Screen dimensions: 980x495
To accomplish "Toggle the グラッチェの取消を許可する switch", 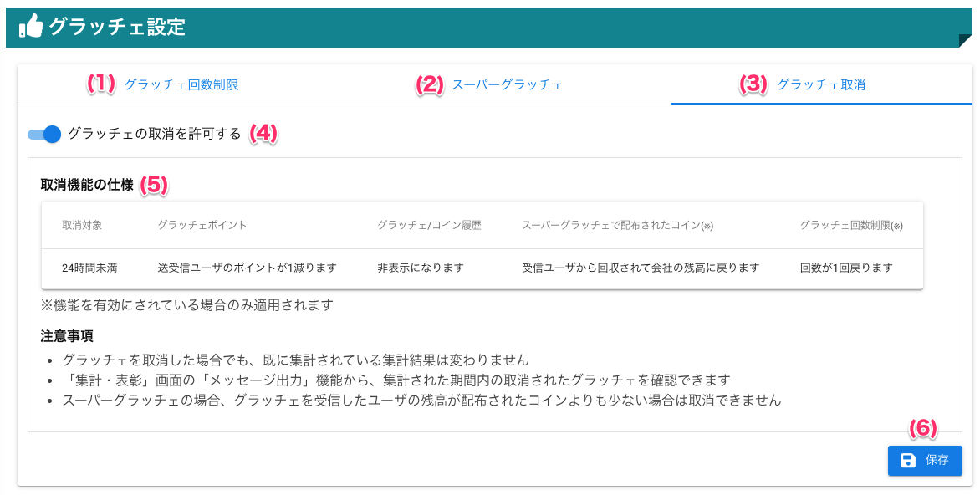I will (44, 134).
